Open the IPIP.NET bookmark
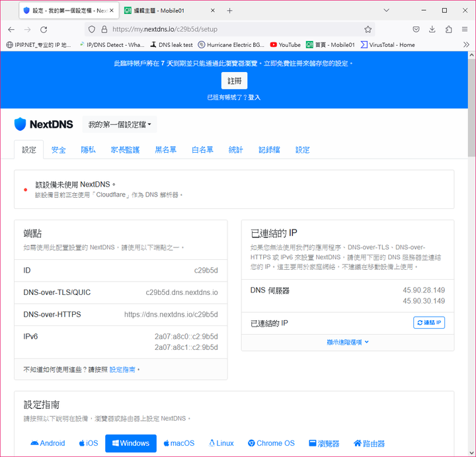Image resolution: width=476 pixels, height=457 pixels. pyautogui.click(x=38, y=44)
